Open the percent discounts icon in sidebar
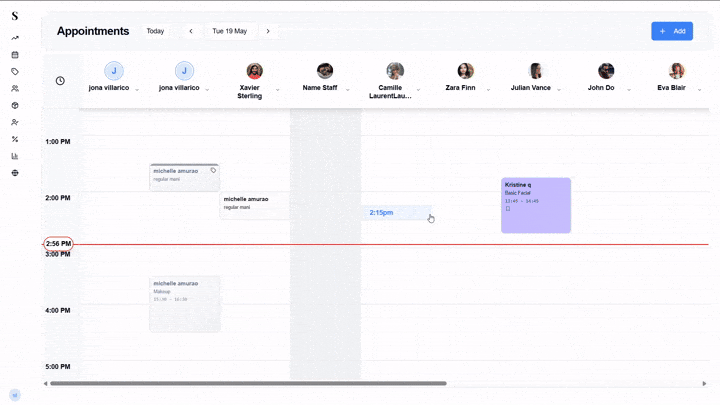Screen dimensions: 720x405 [x=15, y=139]
